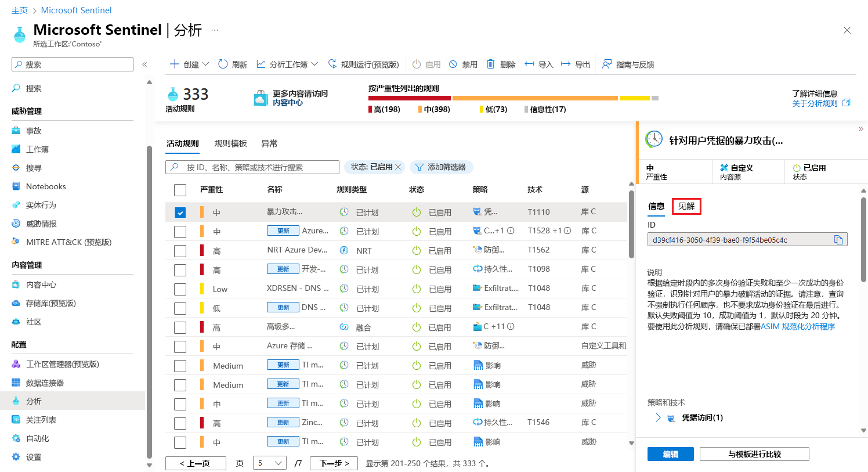Select the 见解 tab in details pane
Viewport: 868px width, 472px height.
[x=686, y=206]
